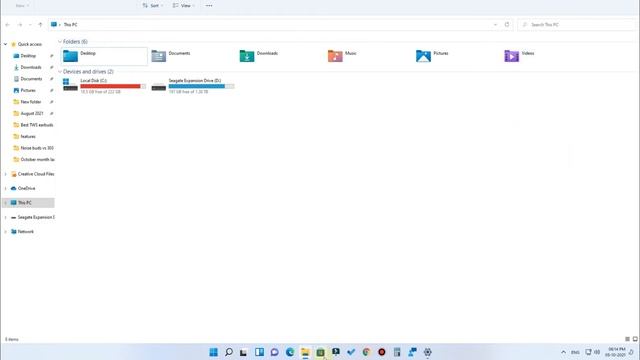Open the address bar history dropdown
Image resolution: width=640 pixels, height=360 pixels.
point(496,25)
